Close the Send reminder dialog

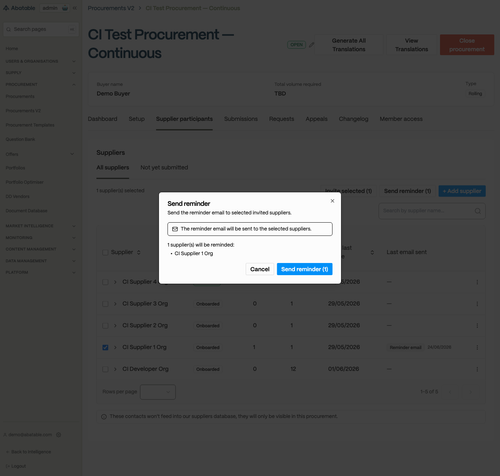(x=332, y=201)
